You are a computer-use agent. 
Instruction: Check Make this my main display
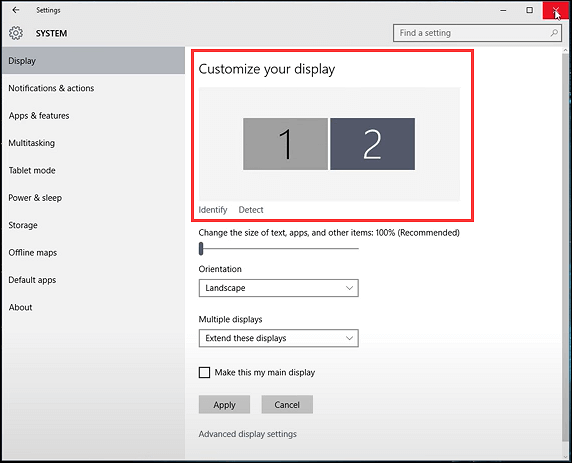tap(204, 373)
